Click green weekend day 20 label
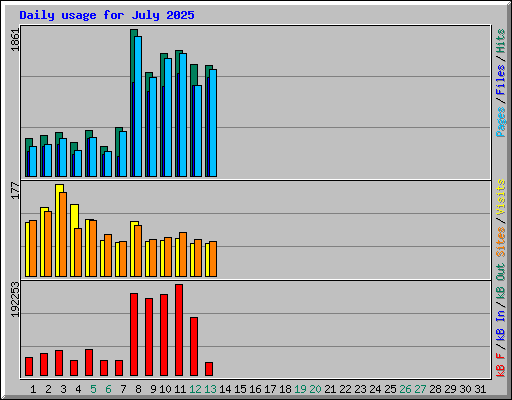The height and width of the screenshot is (400, 512). tap(315, 389)
